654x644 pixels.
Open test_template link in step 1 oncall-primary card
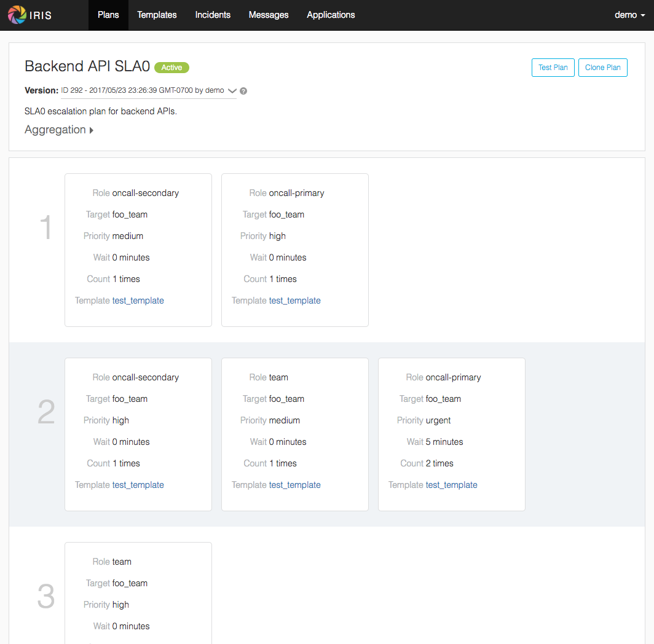295,300
